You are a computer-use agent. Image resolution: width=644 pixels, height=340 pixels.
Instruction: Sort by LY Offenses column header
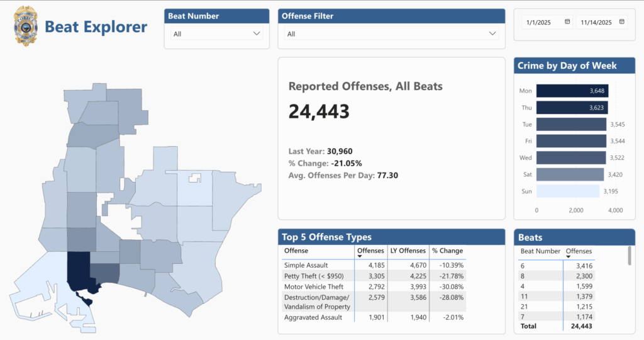pos(408,251)
